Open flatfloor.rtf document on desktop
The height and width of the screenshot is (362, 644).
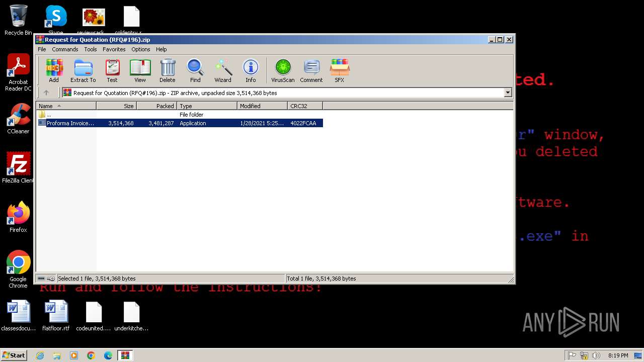tap(56, 316)
